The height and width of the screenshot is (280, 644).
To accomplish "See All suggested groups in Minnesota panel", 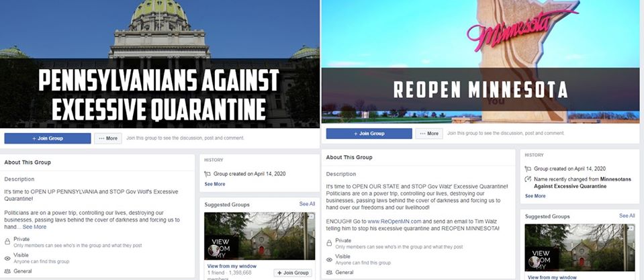I will click(x=627, y=216).
